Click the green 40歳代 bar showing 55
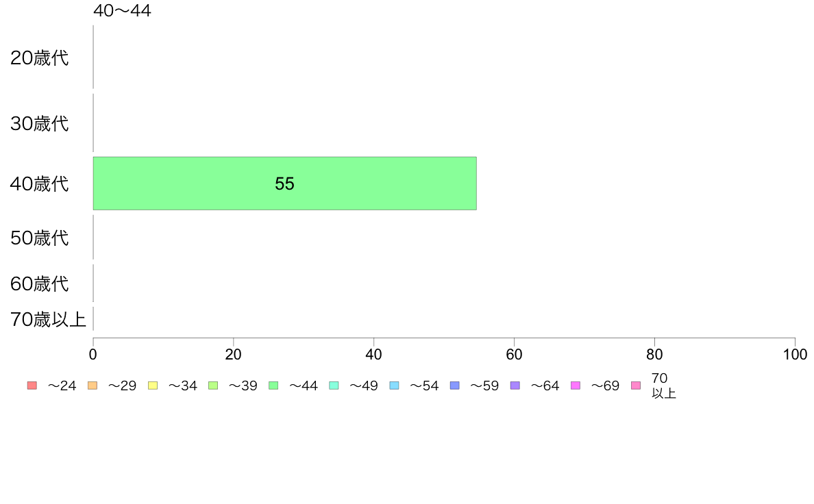The height and width of the screenshot is (504, 814). pos(284,184)
